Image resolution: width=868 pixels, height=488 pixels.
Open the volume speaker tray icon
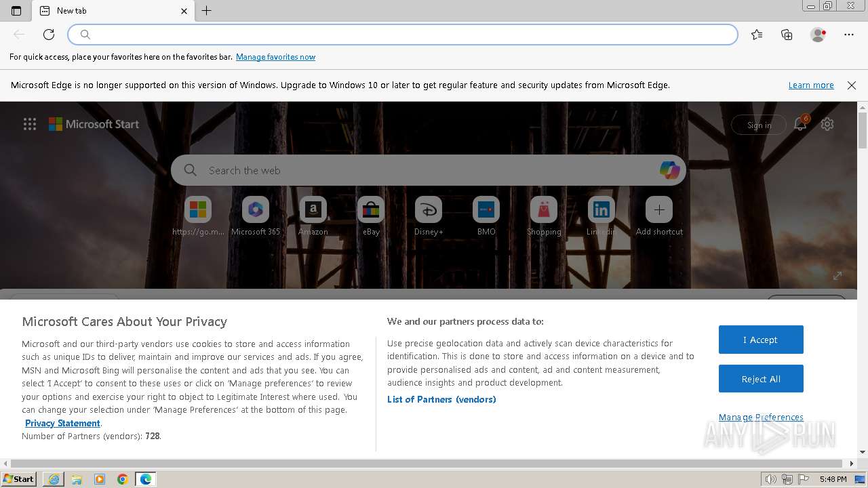point(771,479)
